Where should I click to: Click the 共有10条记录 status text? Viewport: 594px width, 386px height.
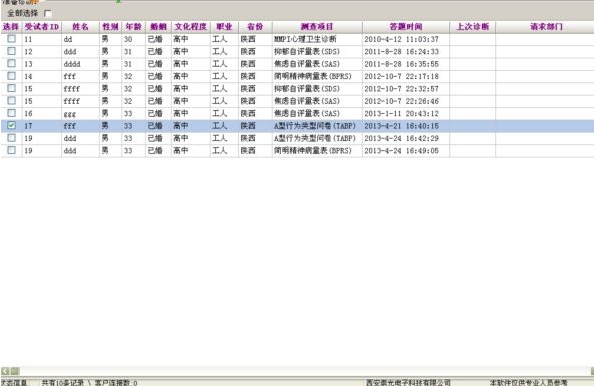point(63,383)
